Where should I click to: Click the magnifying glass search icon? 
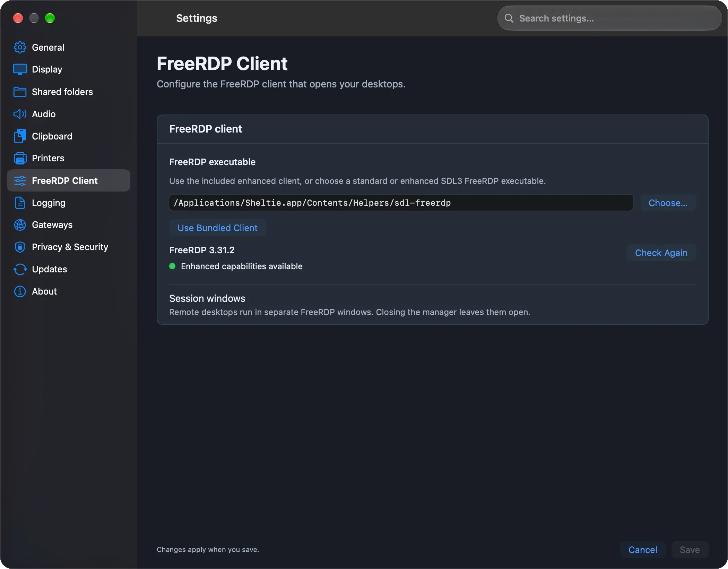(509, 18)
